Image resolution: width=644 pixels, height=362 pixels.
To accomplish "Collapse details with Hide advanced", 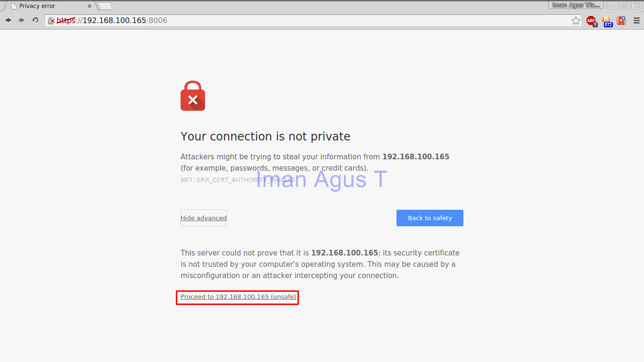I will click(x=204, y=218).
